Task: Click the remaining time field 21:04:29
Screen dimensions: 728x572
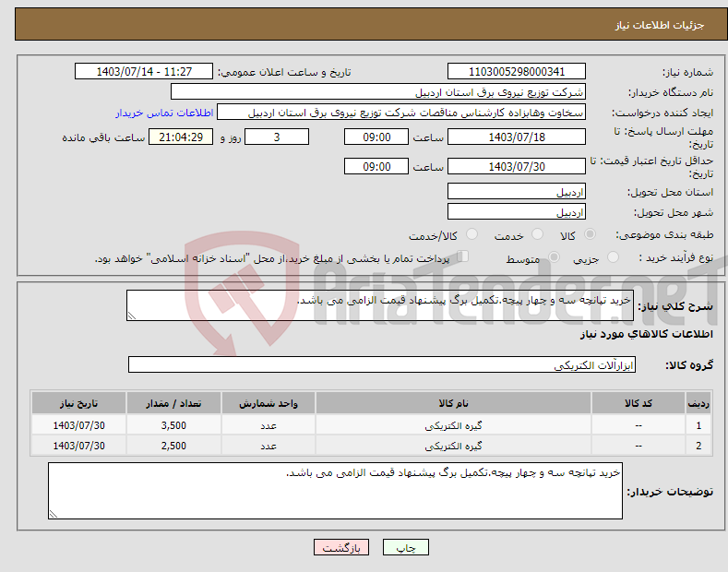Action: (x=181, y=137)
